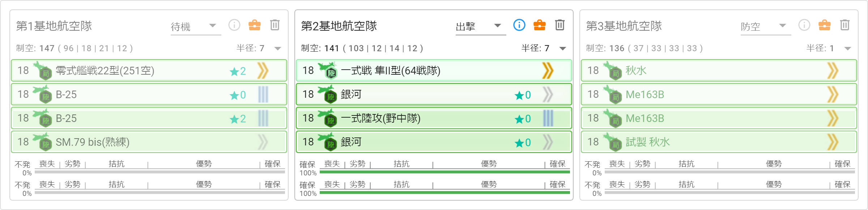Open the briefcase preset for 第3基地航空隊
This screenshot has height=210, width=868.
tap(825, 25)
